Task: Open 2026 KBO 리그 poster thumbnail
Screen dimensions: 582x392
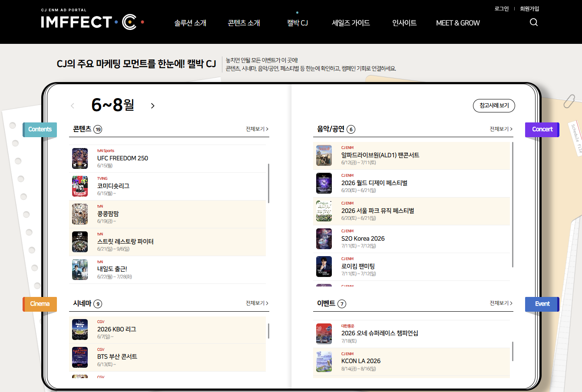Action: tap(80, 329)
